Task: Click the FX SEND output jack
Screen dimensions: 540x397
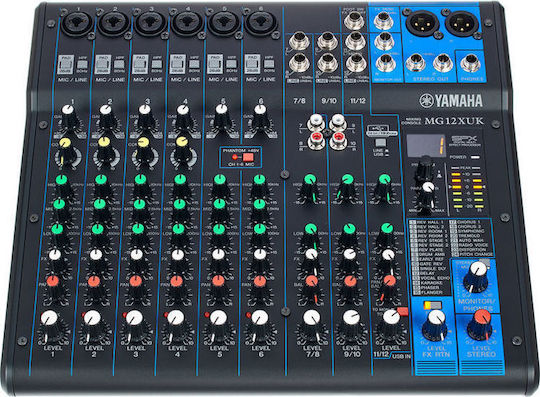Action: click(384, 21)
